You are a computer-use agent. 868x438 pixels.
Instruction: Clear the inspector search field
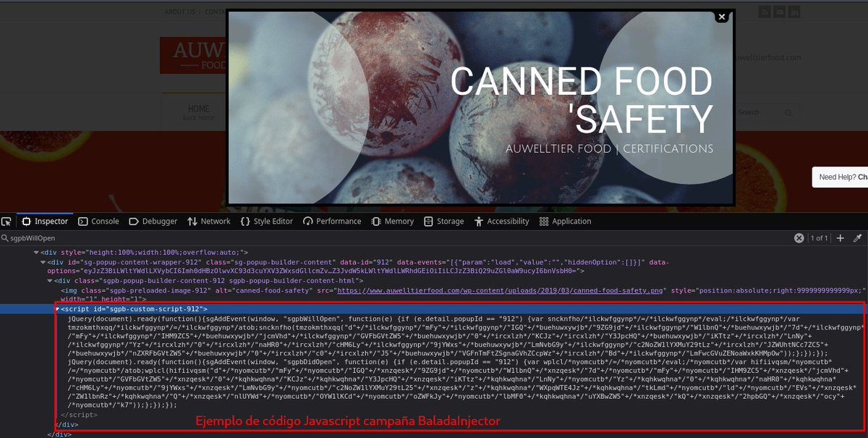coord(799,238)
